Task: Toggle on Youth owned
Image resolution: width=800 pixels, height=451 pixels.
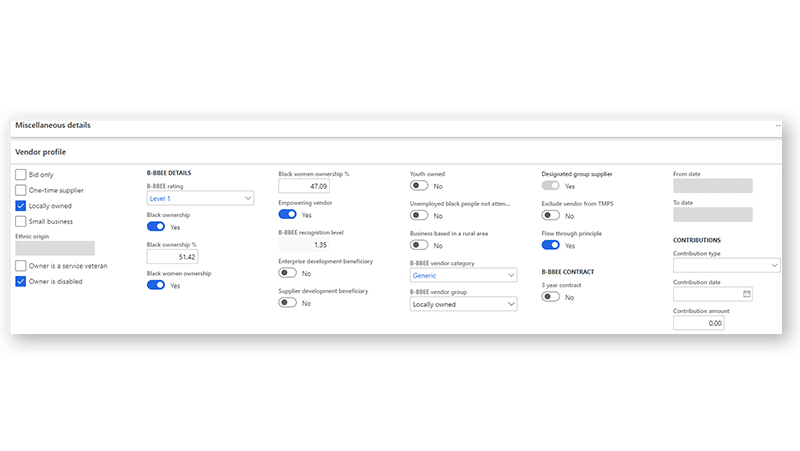Action: [420, 186]
